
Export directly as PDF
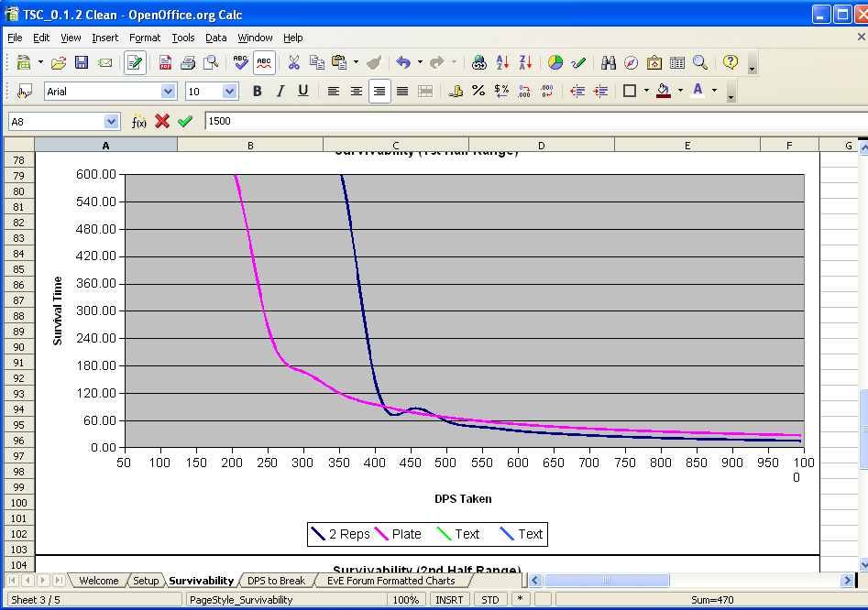pyautogui.click(x=165, y=63)
